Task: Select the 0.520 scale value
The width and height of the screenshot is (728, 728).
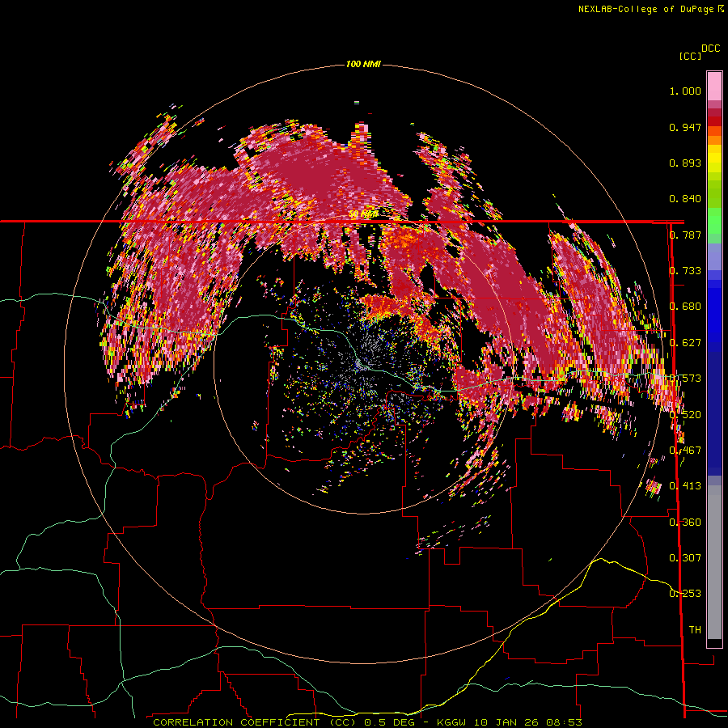Action: click(685, 414)
